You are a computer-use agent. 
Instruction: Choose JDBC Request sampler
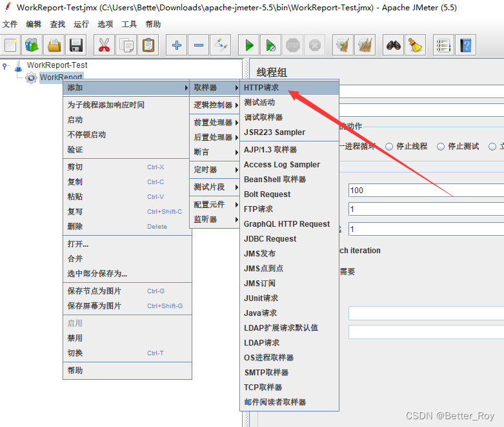coord(289,239)
